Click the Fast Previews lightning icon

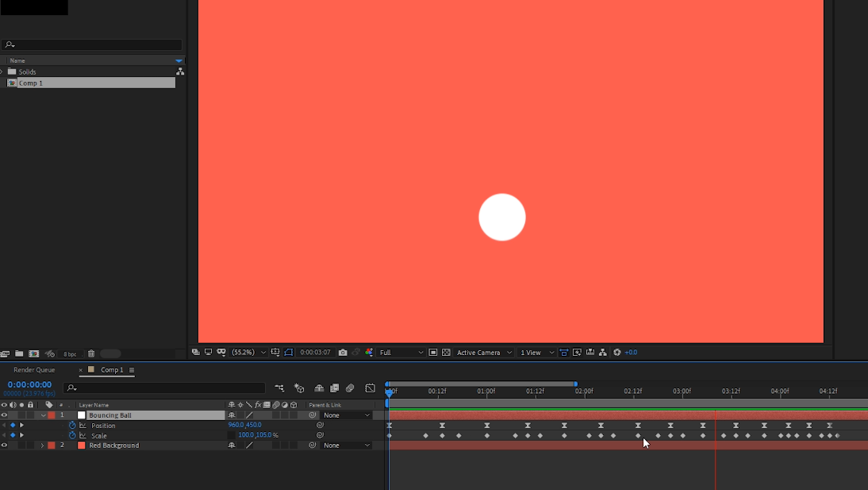point(577,352)
